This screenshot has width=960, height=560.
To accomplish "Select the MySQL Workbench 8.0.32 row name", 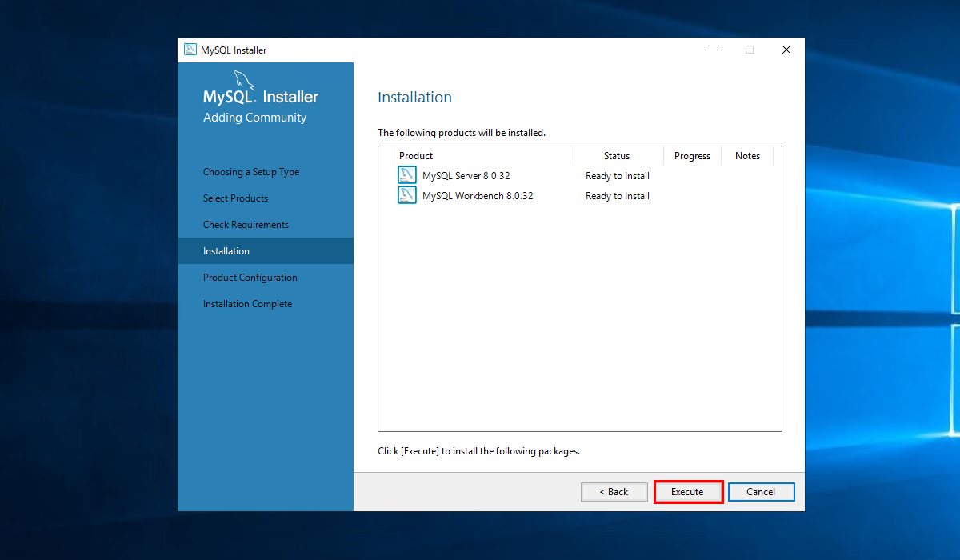I will [478, 196].
